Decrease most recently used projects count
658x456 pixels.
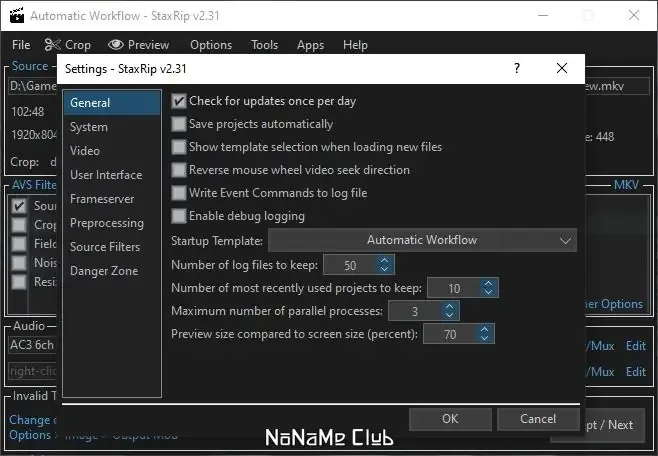488,292
